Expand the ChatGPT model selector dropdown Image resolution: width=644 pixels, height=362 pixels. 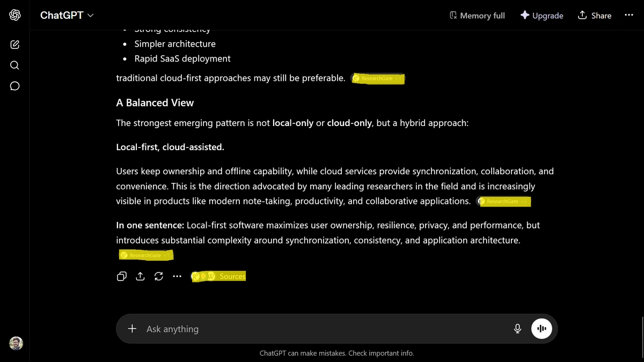click(67, 16)
